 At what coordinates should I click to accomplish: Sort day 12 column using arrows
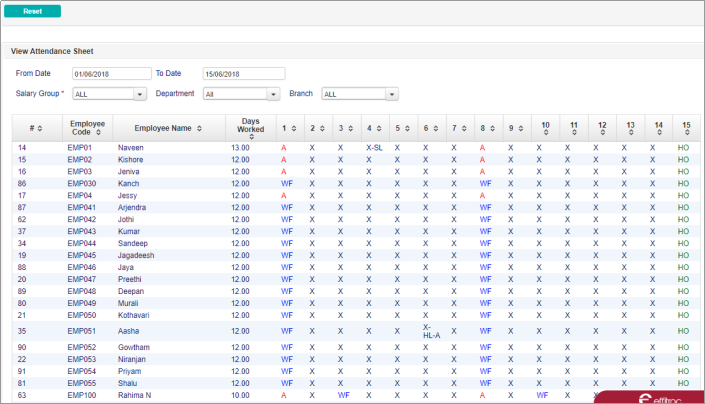point(602,133)
